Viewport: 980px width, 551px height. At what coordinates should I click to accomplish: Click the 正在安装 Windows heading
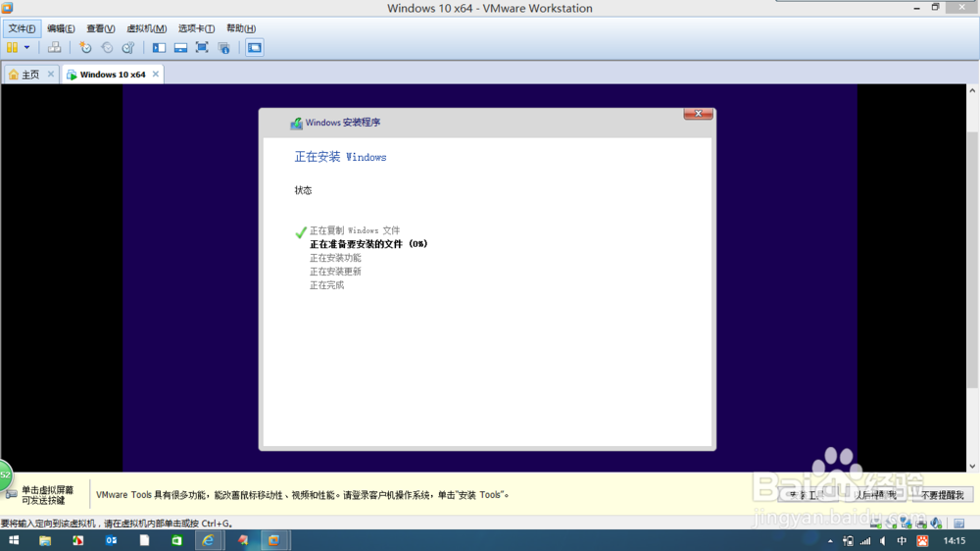pyautogui.click(x=341, y=157)
